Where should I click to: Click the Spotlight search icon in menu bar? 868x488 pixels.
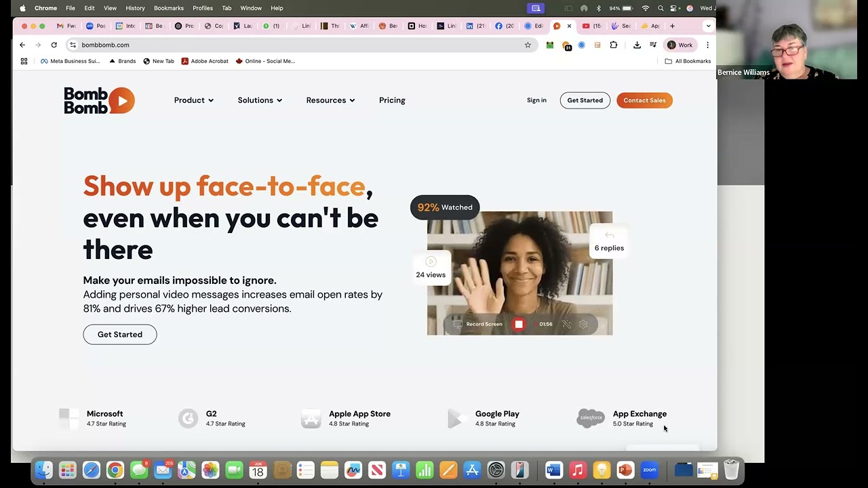(x=660, y=8)
